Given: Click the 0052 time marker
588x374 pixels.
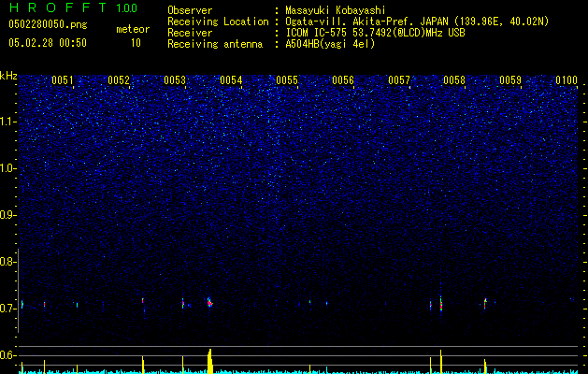Looking at the screenshot, I should pos(119,80).
